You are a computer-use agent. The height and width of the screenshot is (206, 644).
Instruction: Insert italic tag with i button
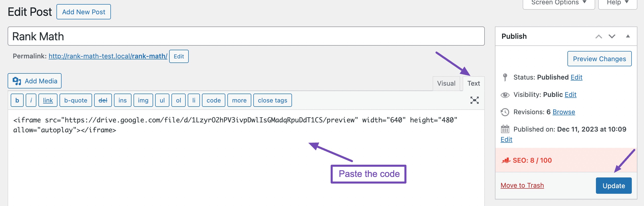31,100
